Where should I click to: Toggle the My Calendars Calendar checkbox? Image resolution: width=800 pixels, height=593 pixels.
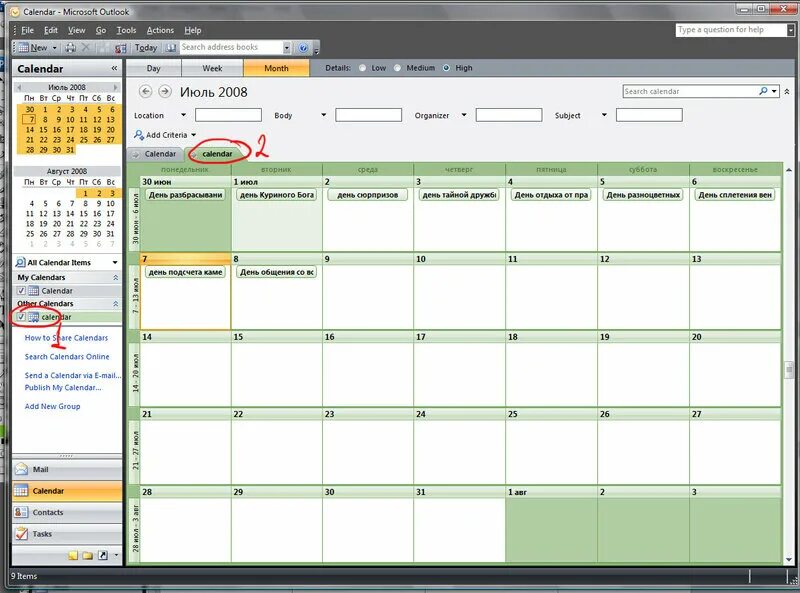point(21,290)
